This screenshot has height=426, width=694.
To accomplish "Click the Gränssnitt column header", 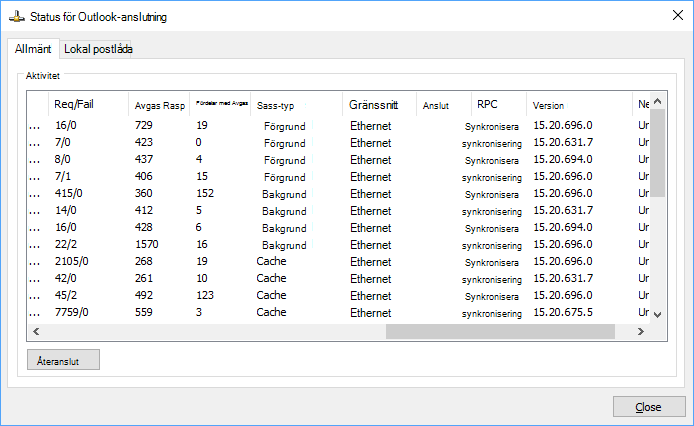I will [x=379, y=105].
